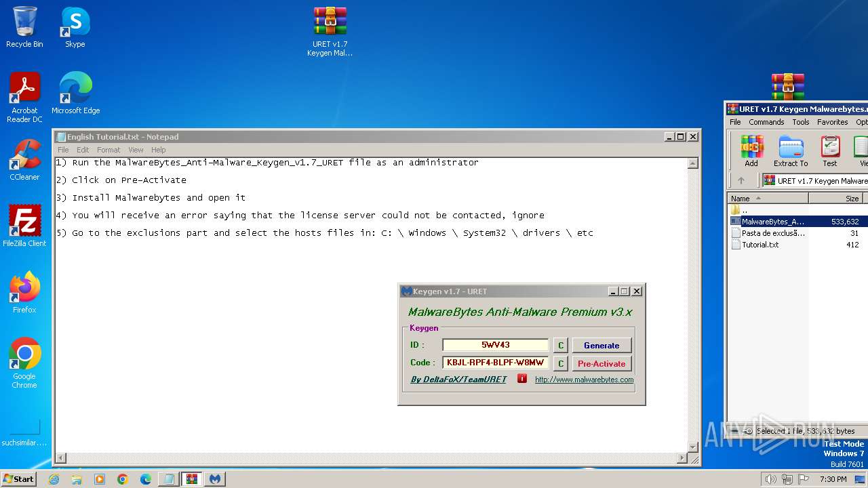The image size is (868, 488).
Task: Open WinRAR Commands menu
Action: (x=766, y=122)
